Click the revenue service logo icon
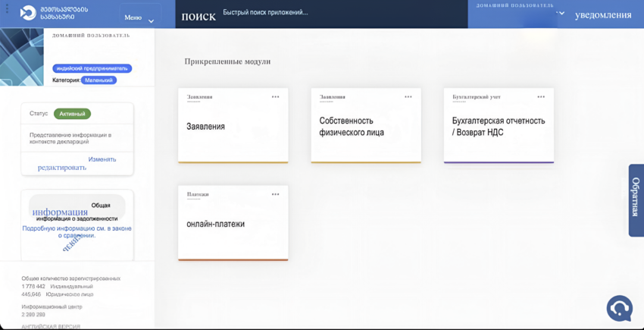Viewport: 644px width, 330px height. pos(28,13)
